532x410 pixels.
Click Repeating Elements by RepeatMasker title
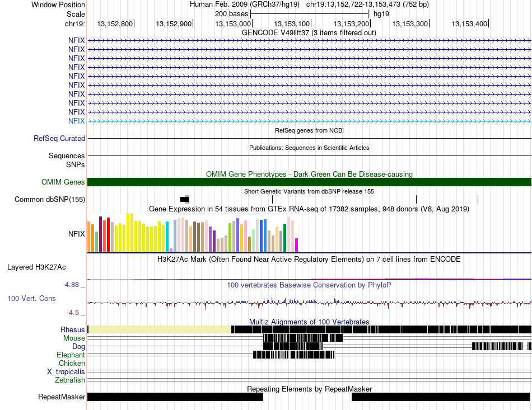309,389
